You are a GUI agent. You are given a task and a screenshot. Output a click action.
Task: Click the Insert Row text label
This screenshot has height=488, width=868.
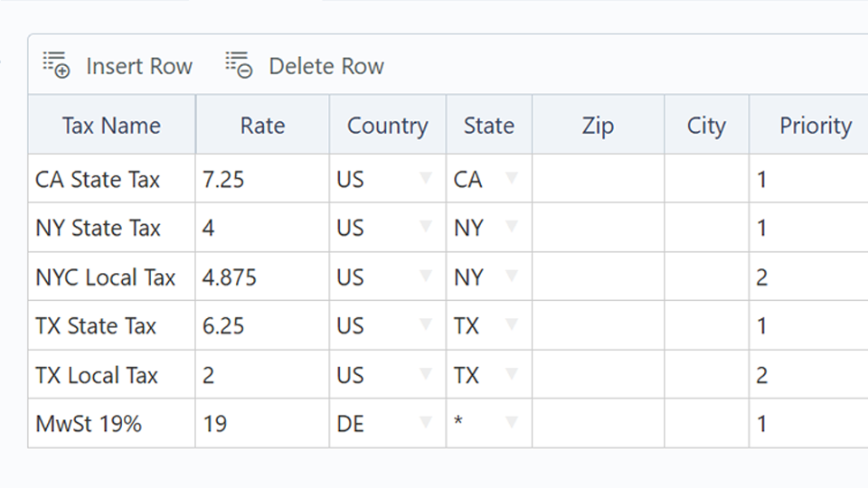pos(139,66)
